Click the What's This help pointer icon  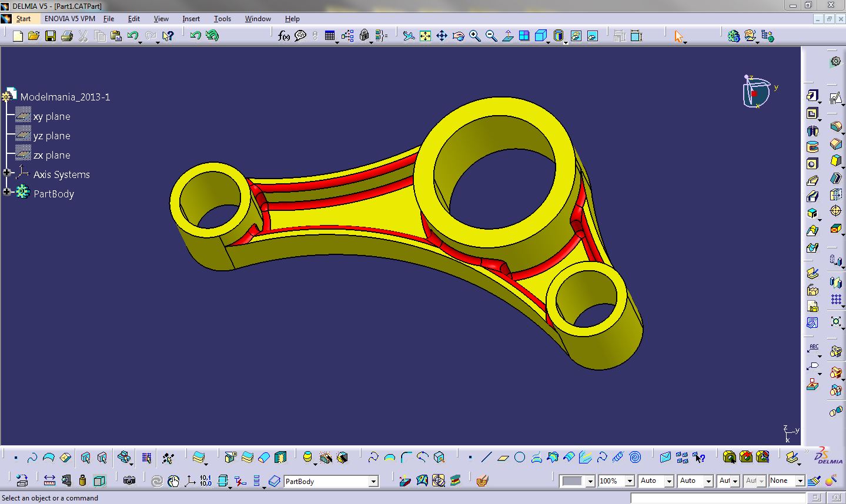click(168, 36)
